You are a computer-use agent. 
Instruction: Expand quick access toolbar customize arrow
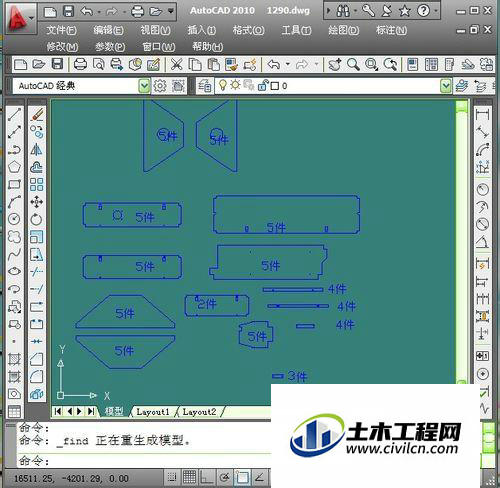(x=171, y=11)
